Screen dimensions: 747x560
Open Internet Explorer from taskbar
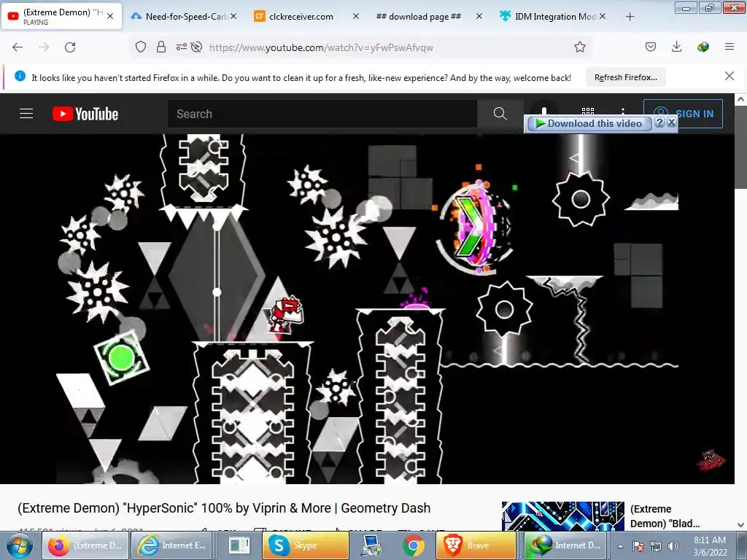point(172,545)
